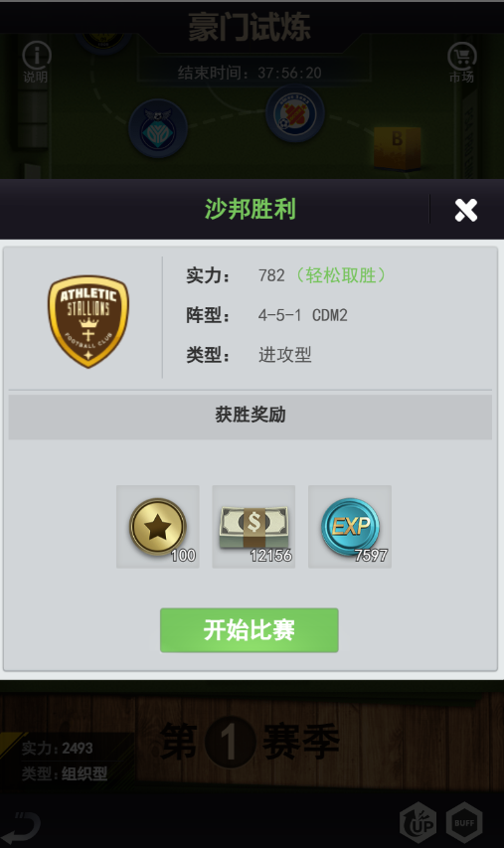Close the 沙邦胜利 dialog with the X
Screen dimensions: 504x848
click(x=465, y=210)
